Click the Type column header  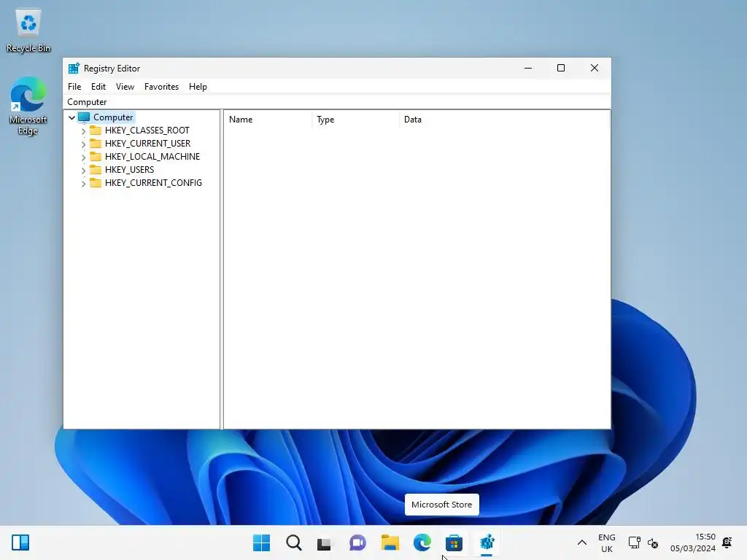tap(355, 120)
